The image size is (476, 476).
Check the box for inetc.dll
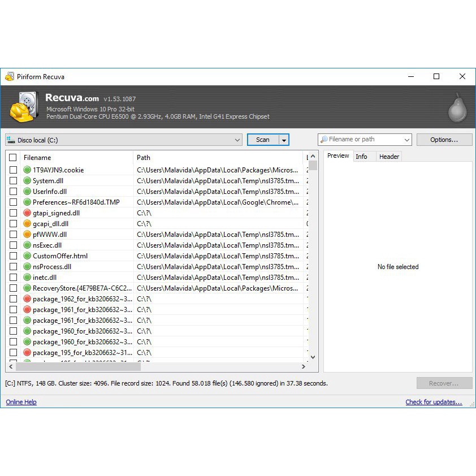coord(13,277)
